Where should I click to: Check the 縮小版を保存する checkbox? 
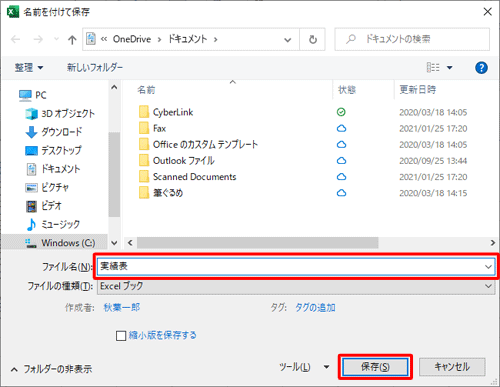(x=121, y=336)
